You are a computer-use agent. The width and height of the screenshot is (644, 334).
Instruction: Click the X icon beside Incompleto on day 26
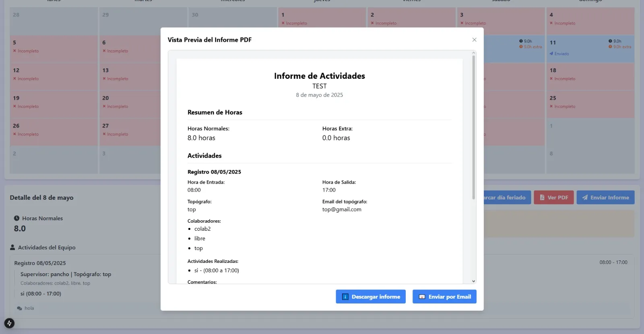[x=14, y=134]
